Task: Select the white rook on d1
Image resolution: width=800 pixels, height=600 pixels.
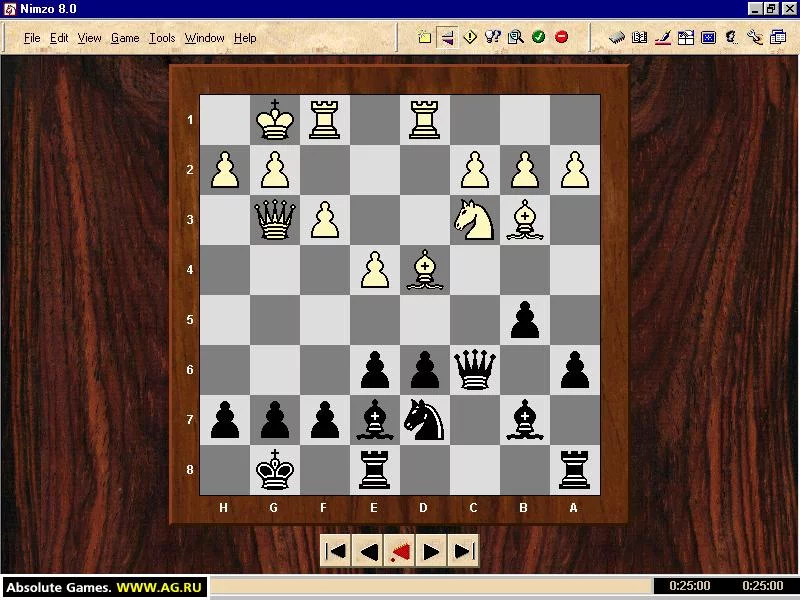Action: click(x=424, y=120)
